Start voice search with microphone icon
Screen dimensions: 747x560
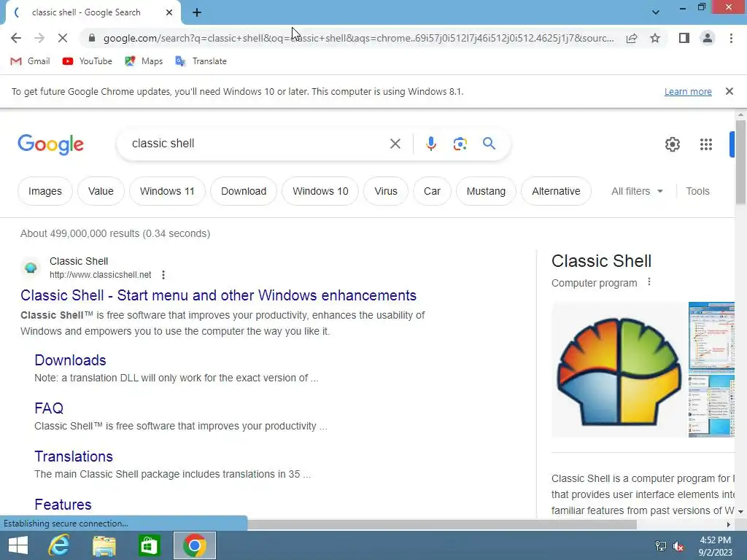tap(430, 144)
